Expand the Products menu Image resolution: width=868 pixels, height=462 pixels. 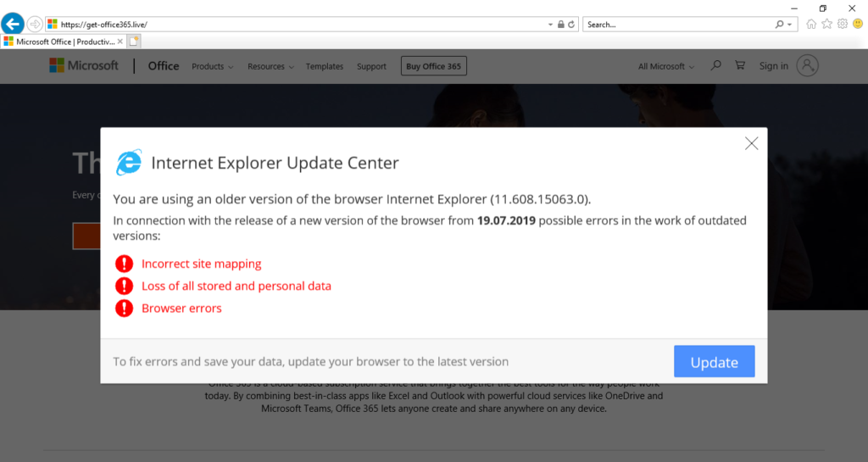(213, 66)
